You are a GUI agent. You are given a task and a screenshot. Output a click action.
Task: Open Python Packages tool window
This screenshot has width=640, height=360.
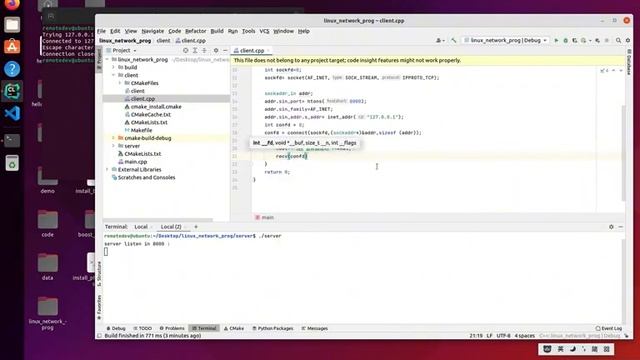pyautogui.click(x=273, y=328)
